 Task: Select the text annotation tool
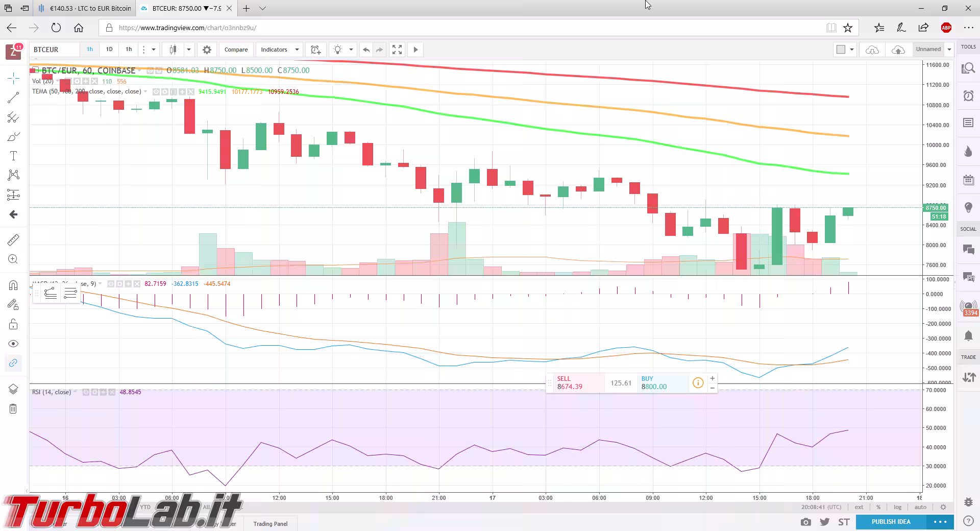(13, 156)
